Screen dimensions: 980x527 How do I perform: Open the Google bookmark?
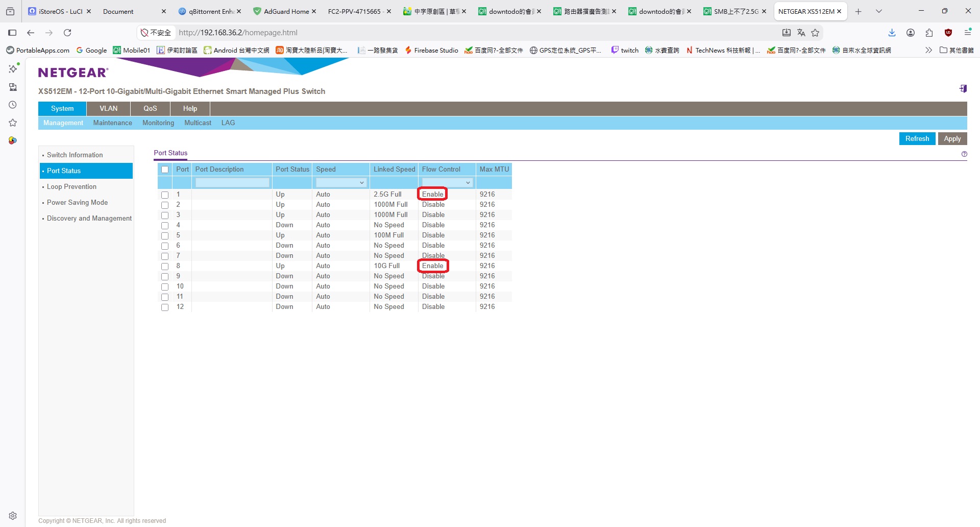coord(91,50)
